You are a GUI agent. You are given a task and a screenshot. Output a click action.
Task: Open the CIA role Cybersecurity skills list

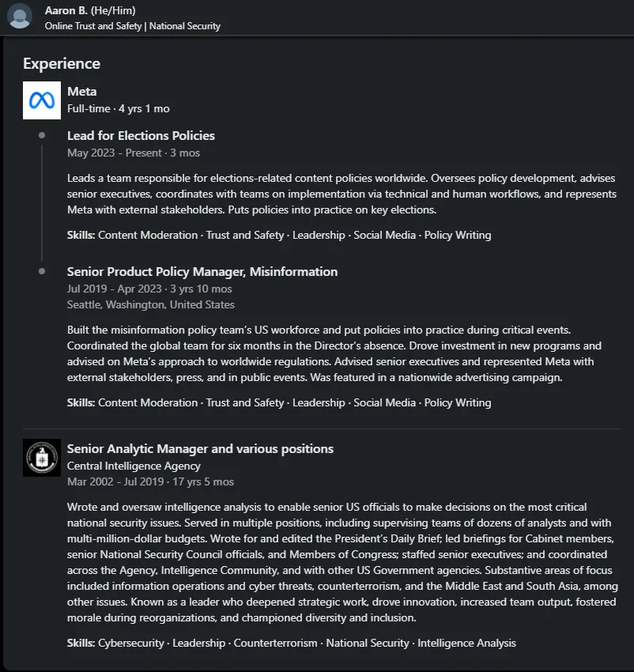pyautogui.click(x=292, y=644)
